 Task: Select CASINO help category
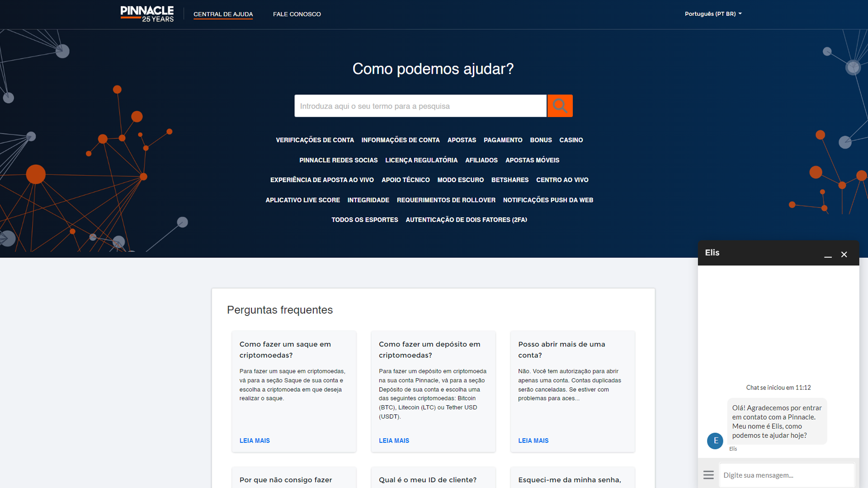click(x=570, y=140)
